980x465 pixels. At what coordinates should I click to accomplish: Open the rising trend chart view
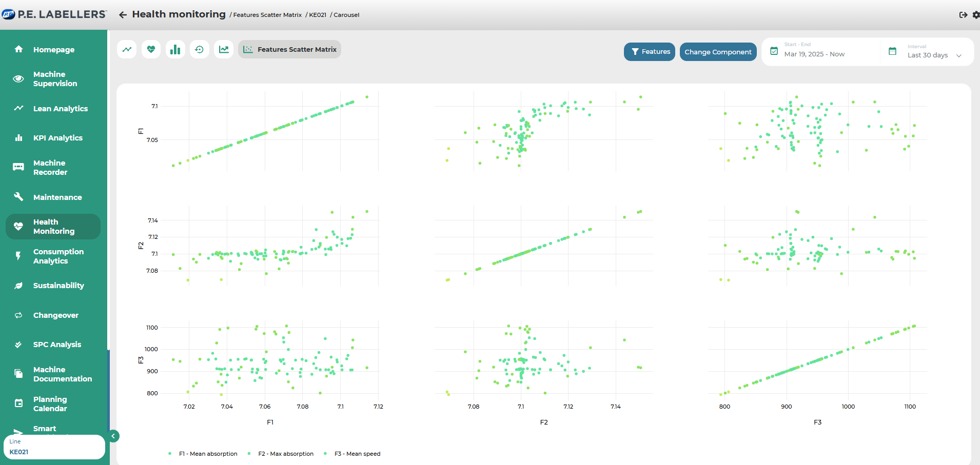[224, 50]
